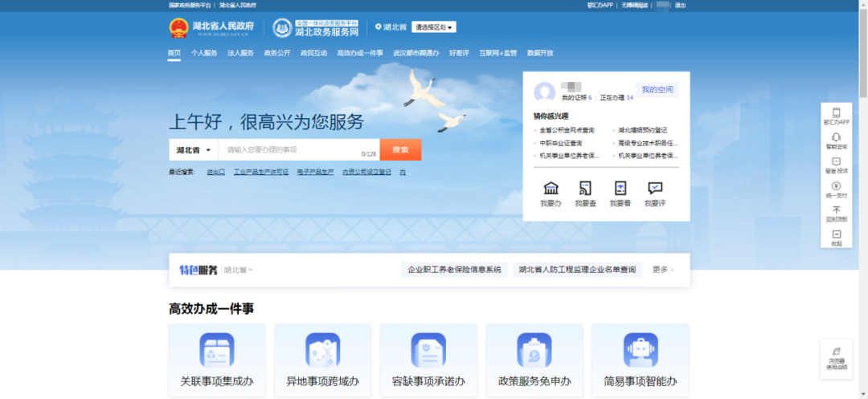This screenshot has width=868, height=399.
Task: Open the 异地事项跨域办 map icon
Action: 323,350
